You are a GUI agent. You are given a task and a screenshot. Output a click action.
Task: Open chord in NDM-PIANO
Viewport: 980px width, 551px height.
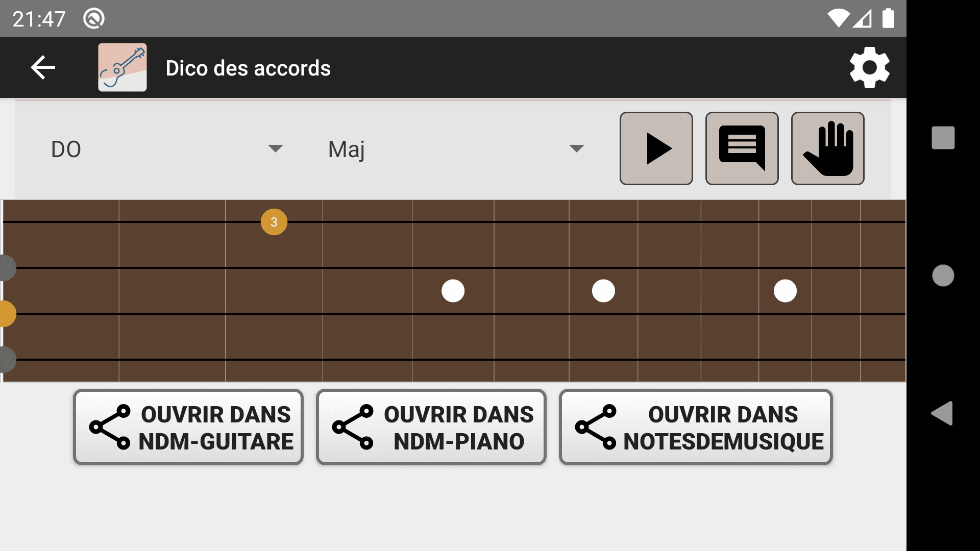[431, 428]
